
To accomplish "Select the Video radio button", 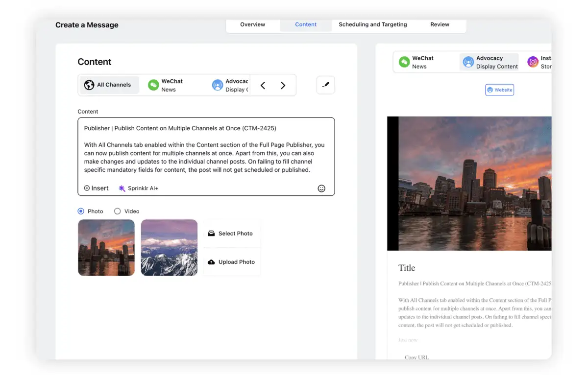I will (117, 211).
